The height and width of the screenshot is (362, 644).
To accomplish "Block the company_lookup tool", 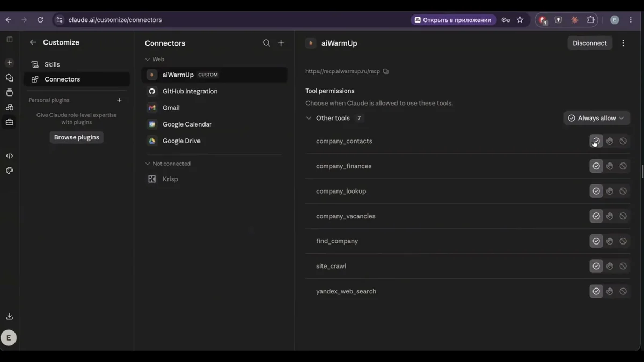I will tap(623, 191).
